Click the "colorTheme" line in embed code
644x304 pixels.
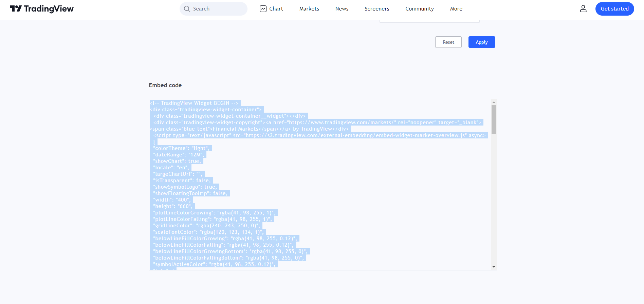pos(182,148)
